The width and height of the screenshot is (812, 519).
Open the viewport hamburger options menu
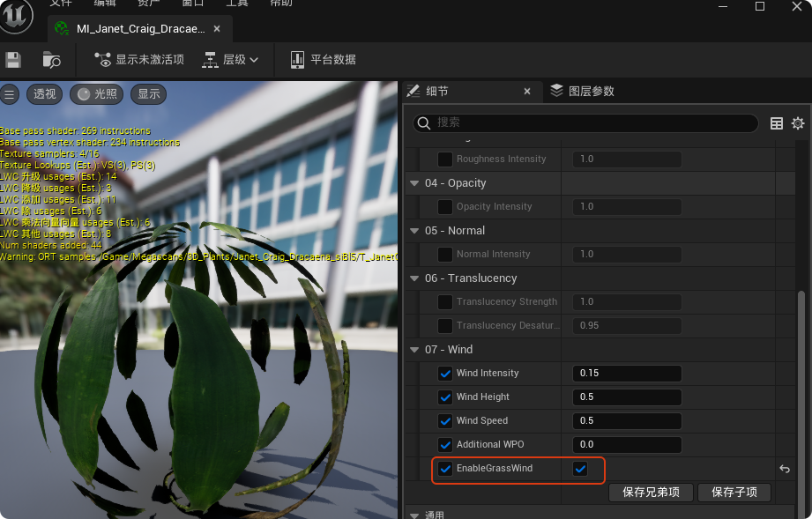coord(10,94)
